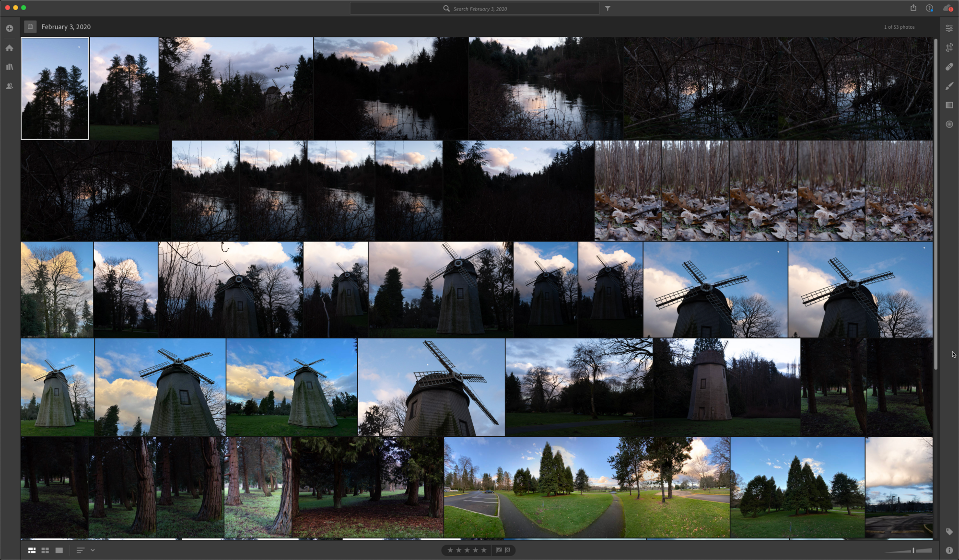The height and width of the screenshot is (560, 959).
Task: Click the Search February 3, 2020 field
Action: [x=474, y=9]
